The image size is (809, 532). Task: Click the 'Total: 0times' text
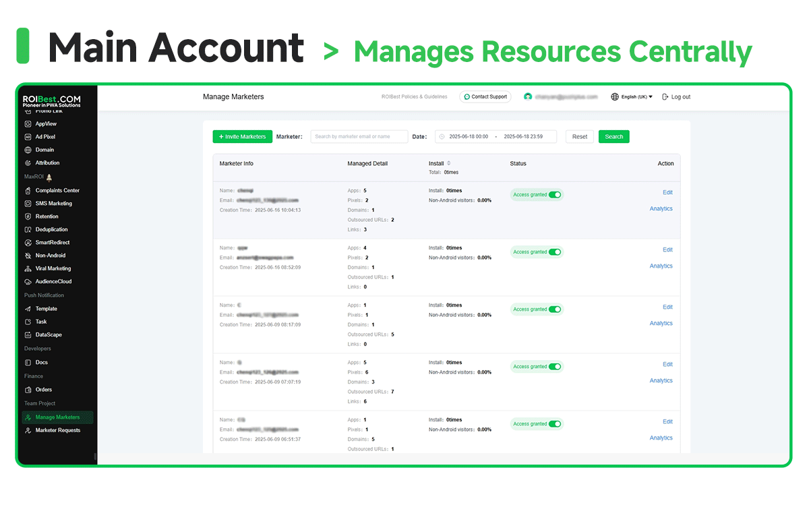pyautogui.click(x=444, y=173)
